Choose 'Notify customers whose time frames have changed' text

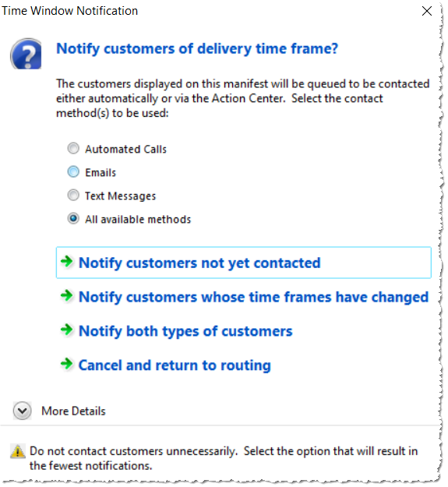254,297
